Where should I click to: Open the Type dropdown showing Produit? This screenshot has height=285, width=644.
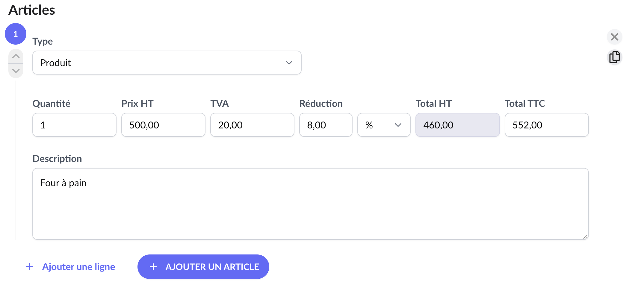pos(167,63)
